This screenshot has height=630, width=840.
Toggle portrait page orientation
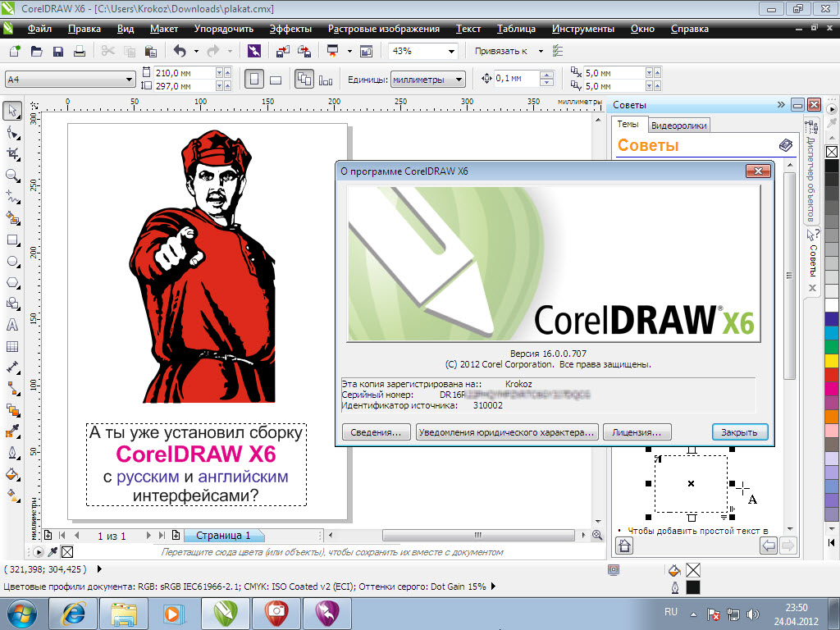[x=254, y=80]
